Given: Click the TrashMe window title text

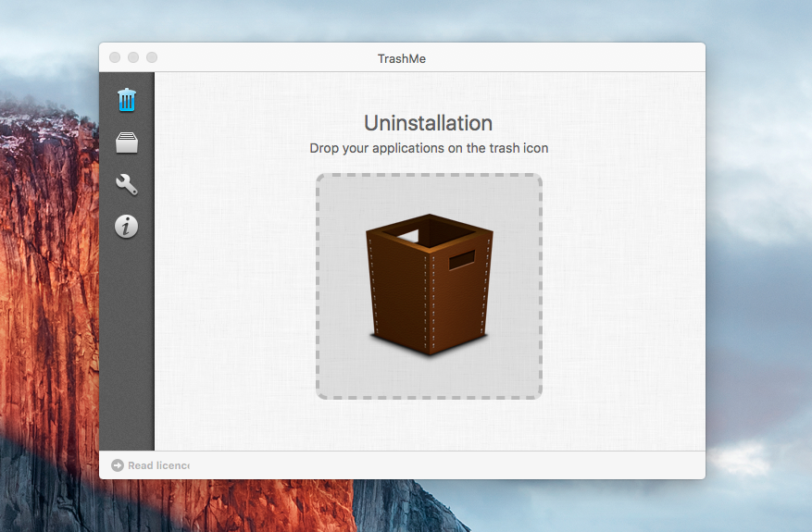Looking at the screenshot, I should (x=402, y=58).
